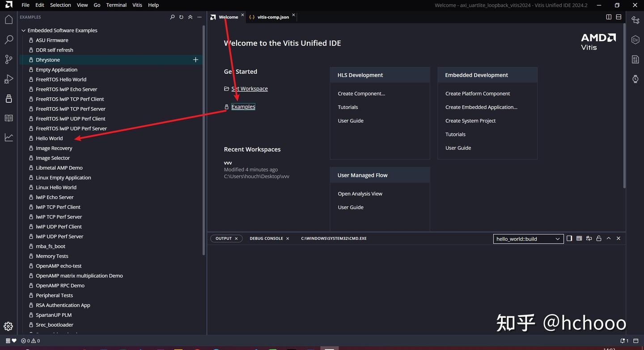This screenshot has width=644, height=350.
Task: Open Examples panel more actions menu
Action: pyautogui.click(x=199, y=17)
